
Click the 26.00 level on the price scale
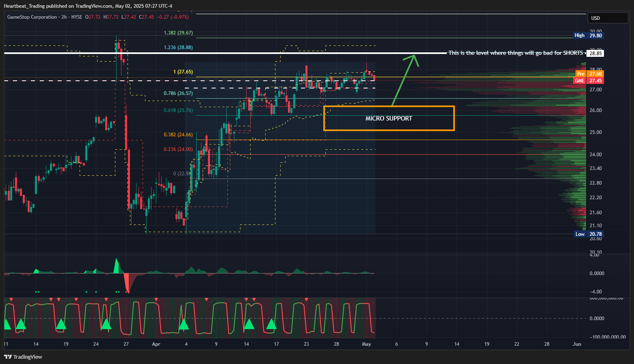point(595,110)
